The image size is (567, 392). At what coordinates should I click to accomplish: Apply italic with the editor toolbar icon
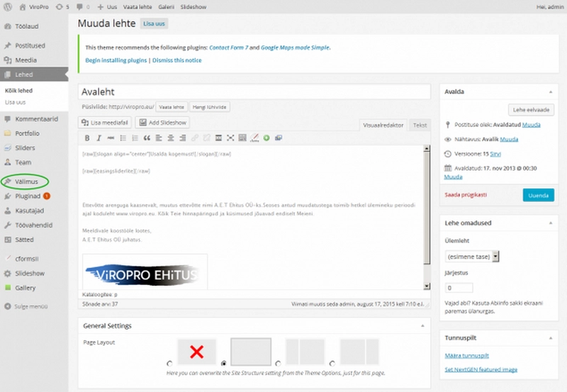point(99,138)
